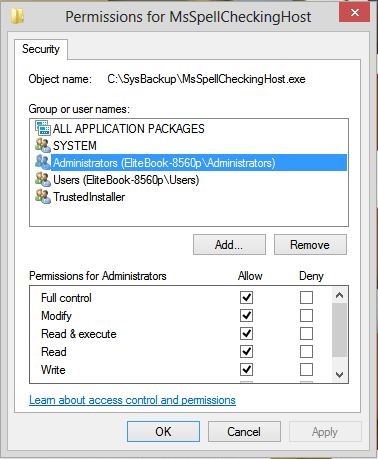378x459 pixels.
Task: Click the Administrators group icon
Action: [x=43, y=162]
